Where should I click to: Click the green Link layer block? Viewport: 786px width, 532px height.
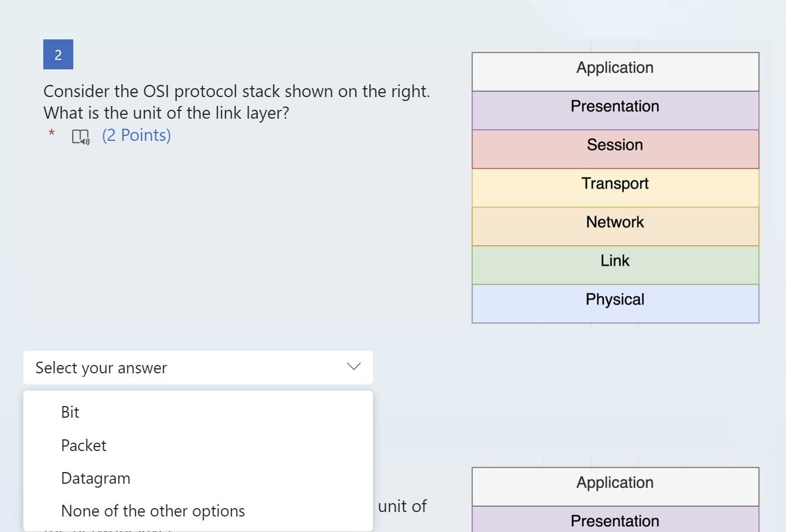[x=615, y=265]
